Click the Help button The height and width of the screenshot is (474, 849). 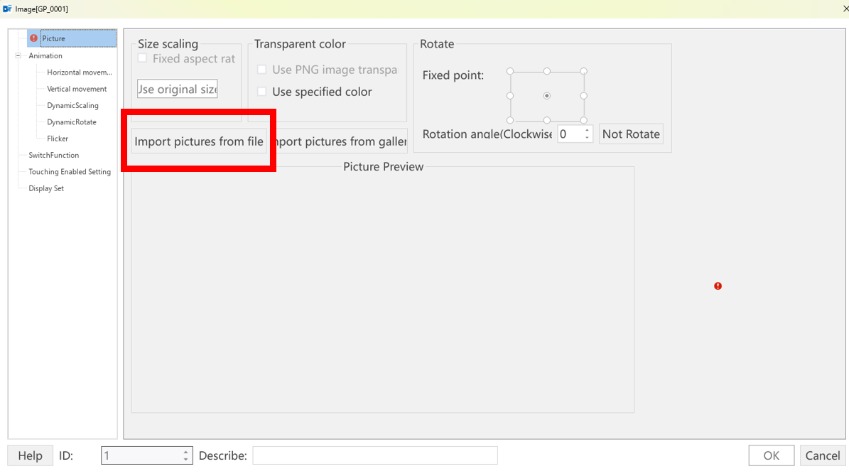(x=30, y=456)
